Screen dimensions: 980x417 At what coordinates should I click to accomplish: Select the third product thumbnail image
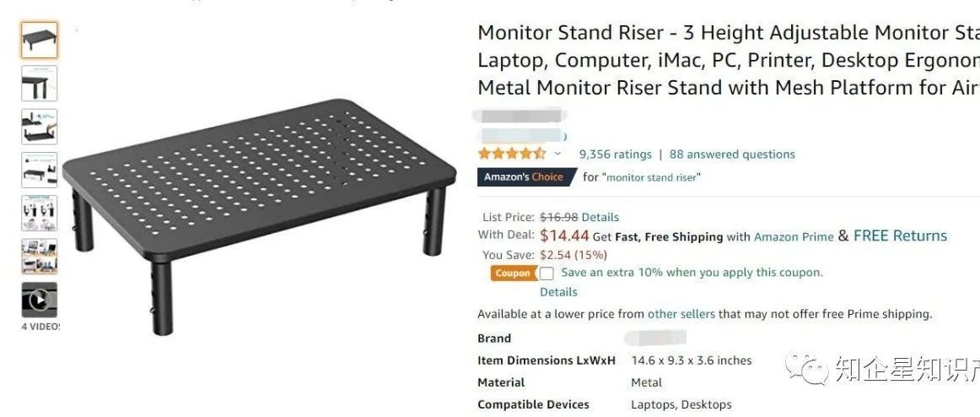pos(39,127)
